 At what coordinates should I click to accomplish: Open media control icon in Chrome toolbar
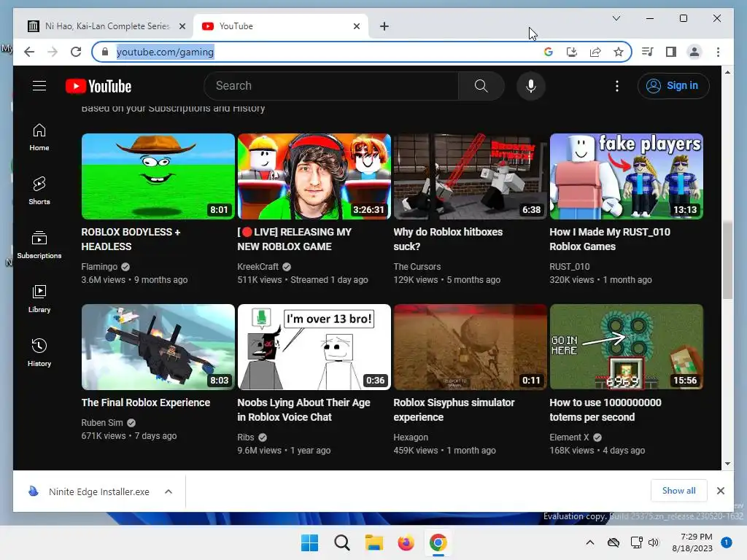tap(648, 52)
